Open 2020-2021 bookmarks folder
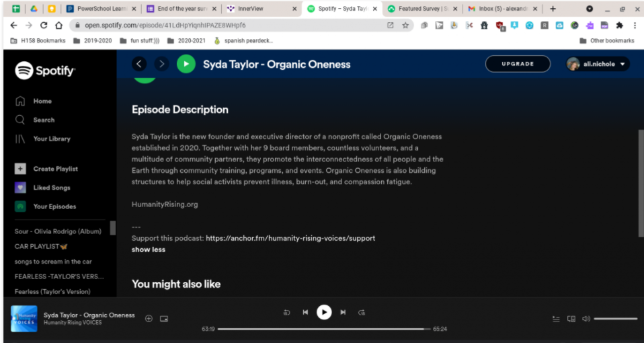The image size is (644, 343). pos(186,40)
